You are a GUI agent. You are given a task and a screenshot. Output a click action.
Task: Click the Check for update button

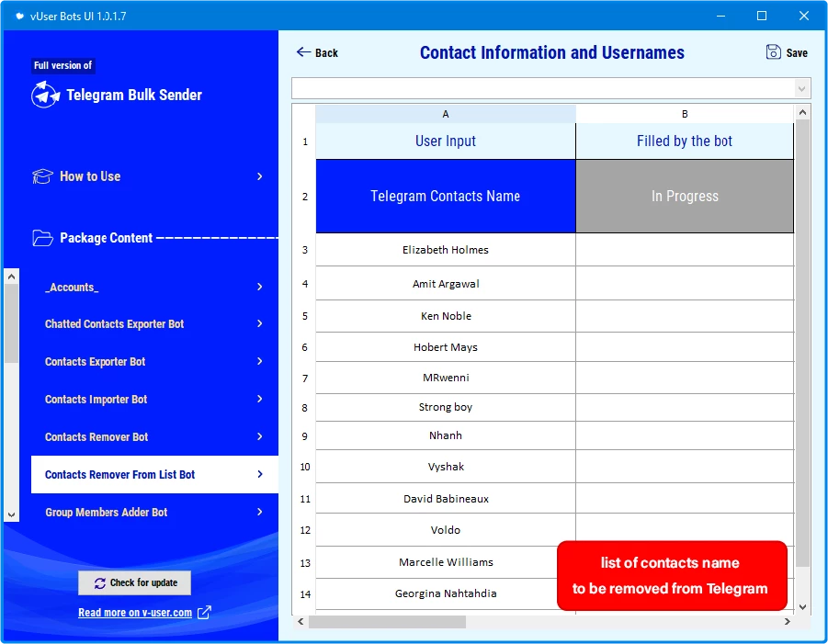(135, 582)
